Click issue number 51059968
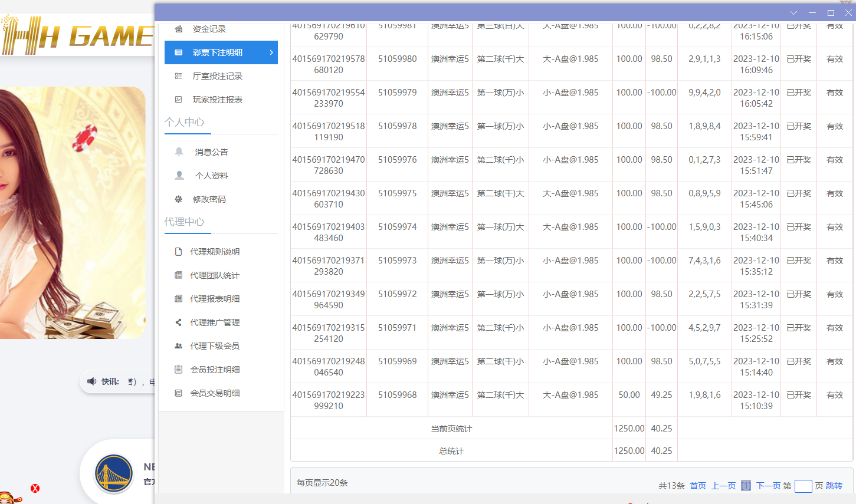Screen dimensions: 856x504 tap(397, 395)
